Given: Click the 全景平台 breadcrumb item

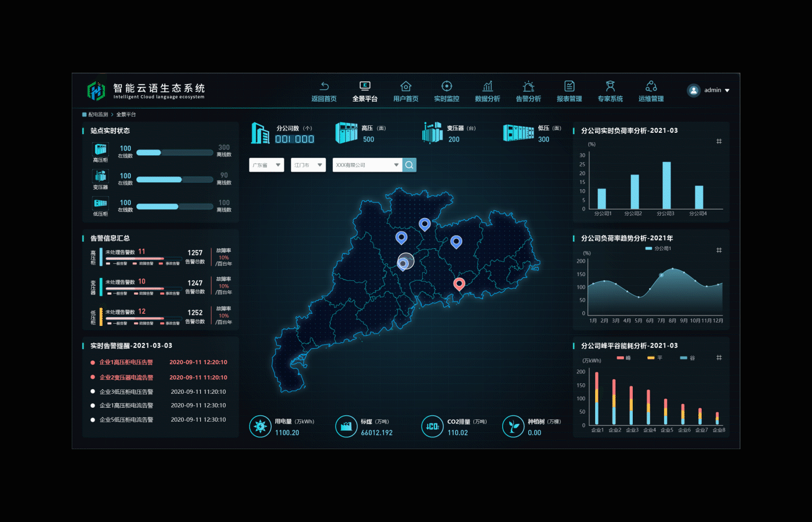Looking at the screenshot, I should pos(126,115).
